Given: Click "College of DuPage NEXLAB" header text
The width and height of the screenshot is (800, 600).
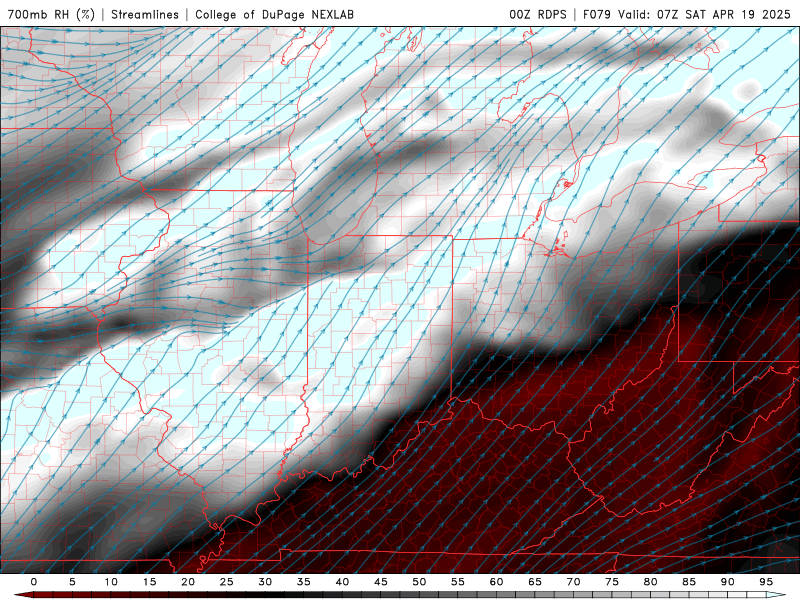Looking at the screenshot, I should coord(274,14).
